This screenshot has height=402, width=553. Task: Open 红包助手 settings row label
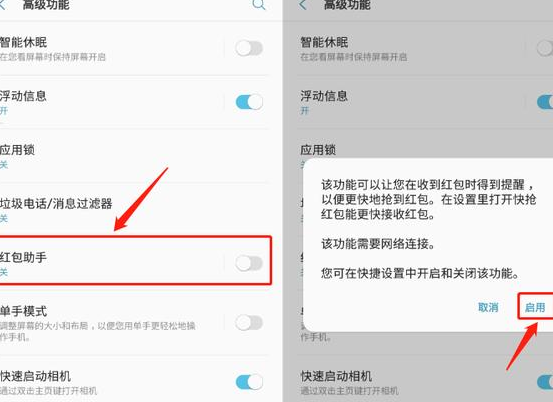click(x=23, y=257)
